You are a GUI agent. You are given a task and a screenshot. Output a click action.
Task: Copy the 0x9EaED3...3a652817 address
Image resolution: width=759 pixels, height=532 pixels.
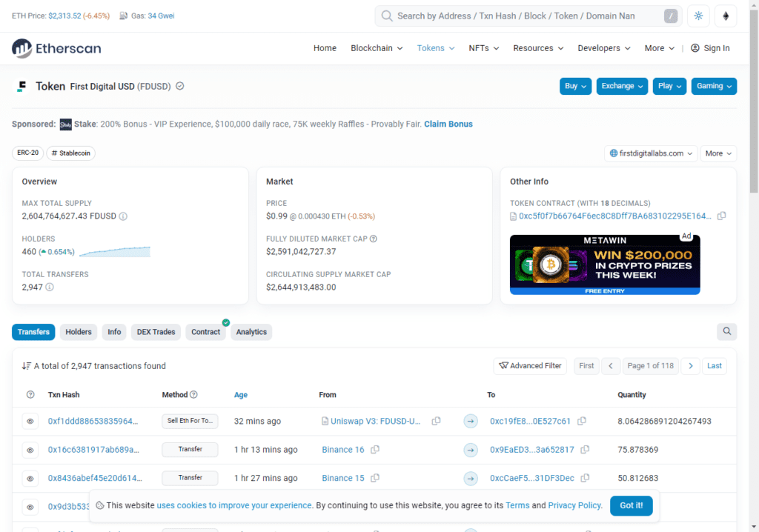585,450
